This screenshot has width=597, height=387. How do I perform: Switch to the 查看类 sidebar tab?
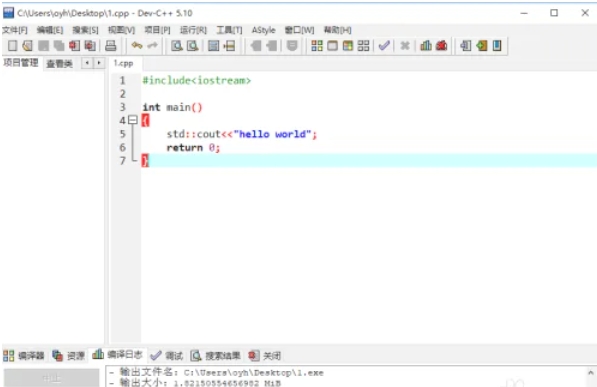59,64
